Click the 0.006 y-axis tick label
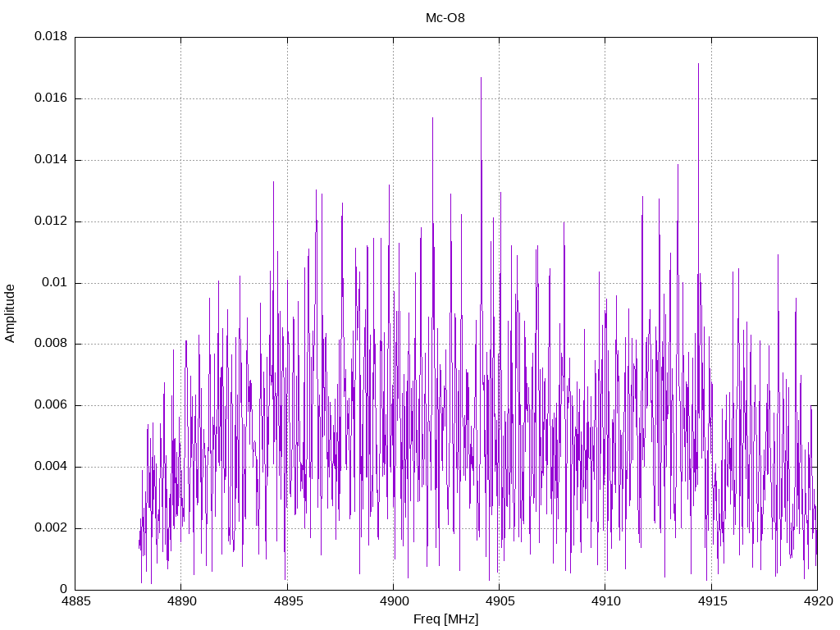 (x=51, y=405)
